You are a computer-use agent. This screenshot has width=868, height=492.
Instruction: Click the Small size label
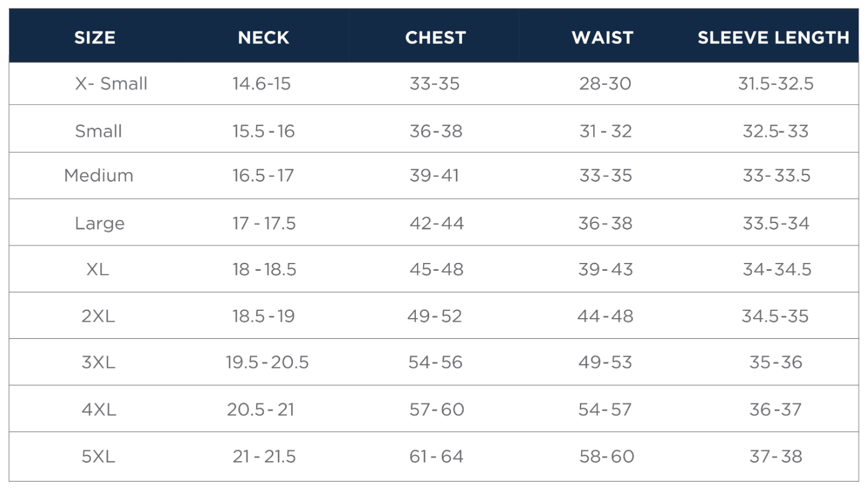99,131
